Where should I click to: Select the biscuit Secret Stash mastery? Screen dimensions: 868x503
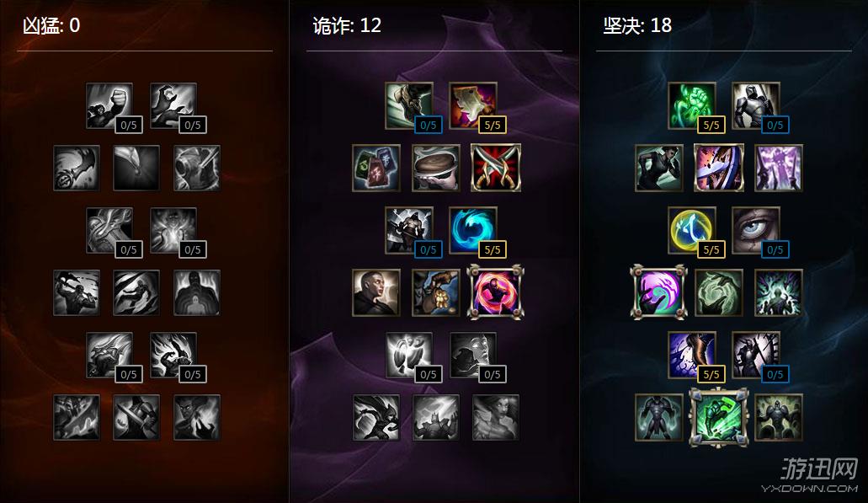point(435,168)
